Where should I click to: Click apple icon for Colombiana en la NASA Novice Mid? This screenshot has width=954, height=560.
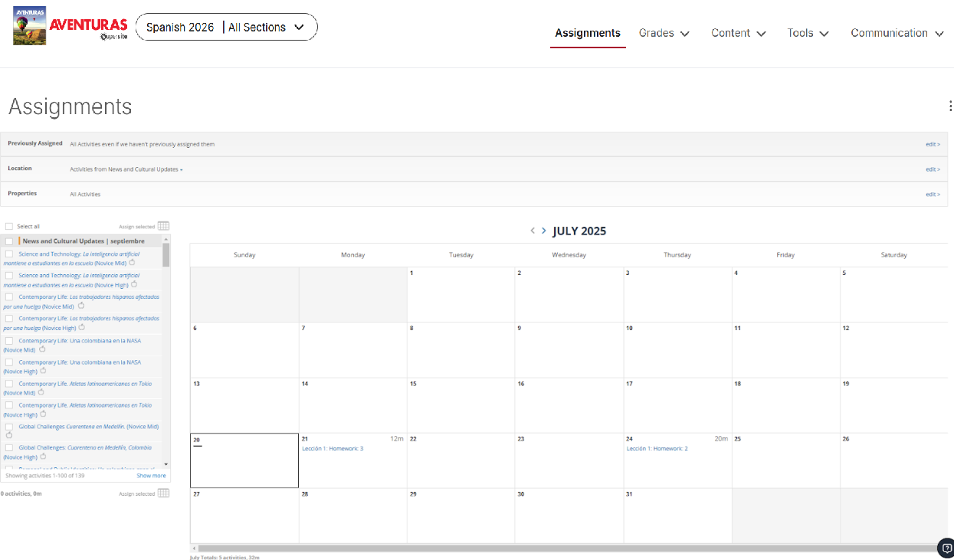tap(43, 349)
